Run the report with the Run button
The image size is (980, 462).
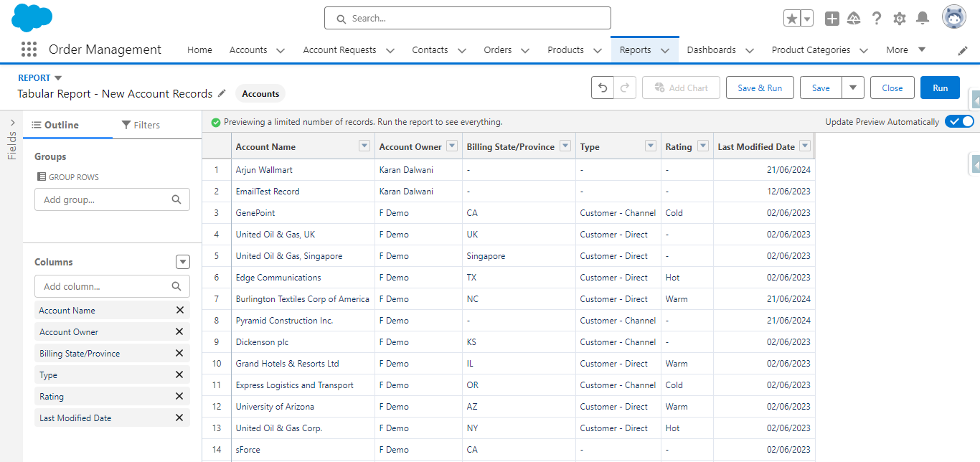tap(940, 87)
